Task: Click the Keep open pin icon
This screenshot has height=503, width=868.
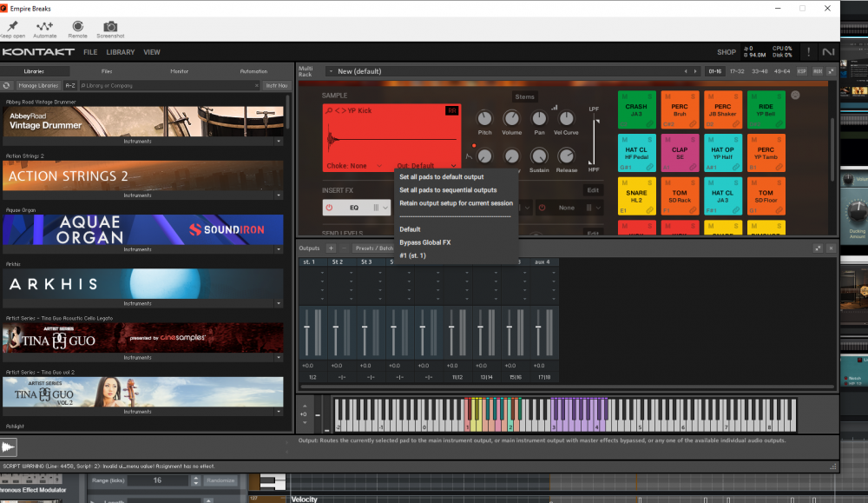Action: coord(12,27)
